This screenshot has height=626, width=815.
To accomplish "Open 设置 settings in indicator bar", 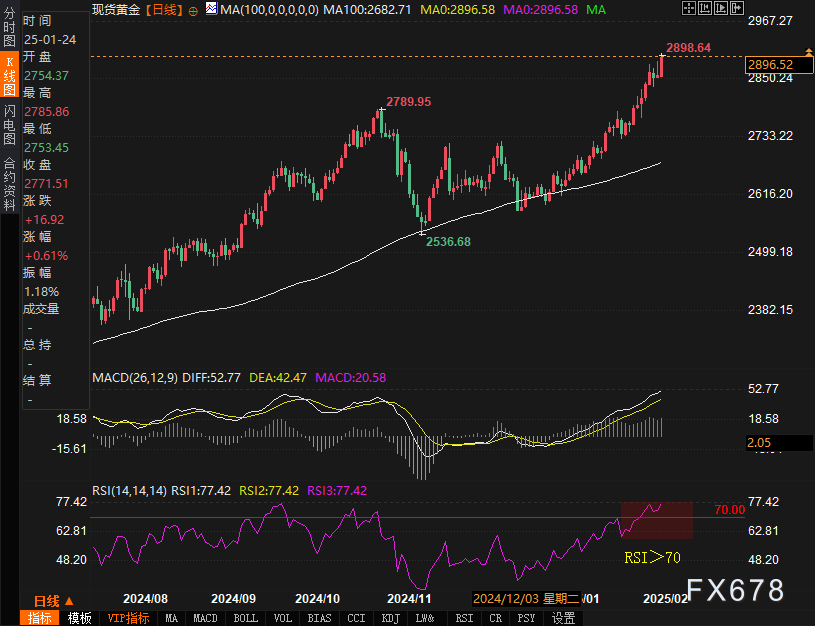I will pos(564,618).
